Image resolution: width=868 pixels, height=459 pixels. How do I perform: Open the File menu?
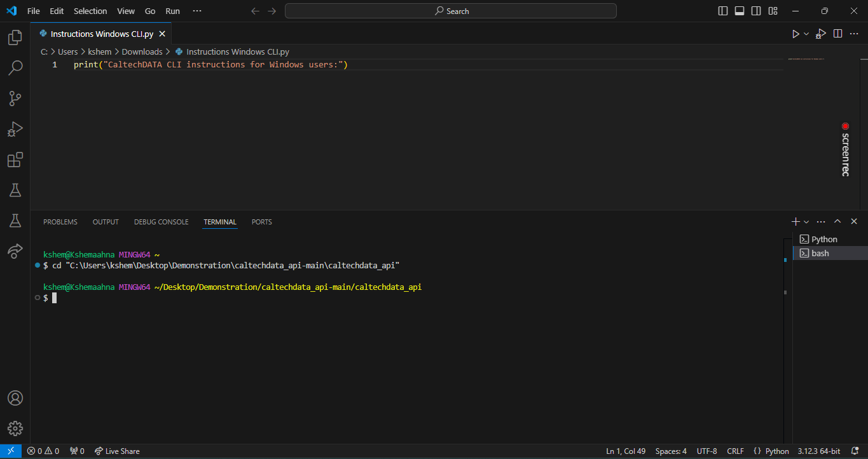(34, 11)
